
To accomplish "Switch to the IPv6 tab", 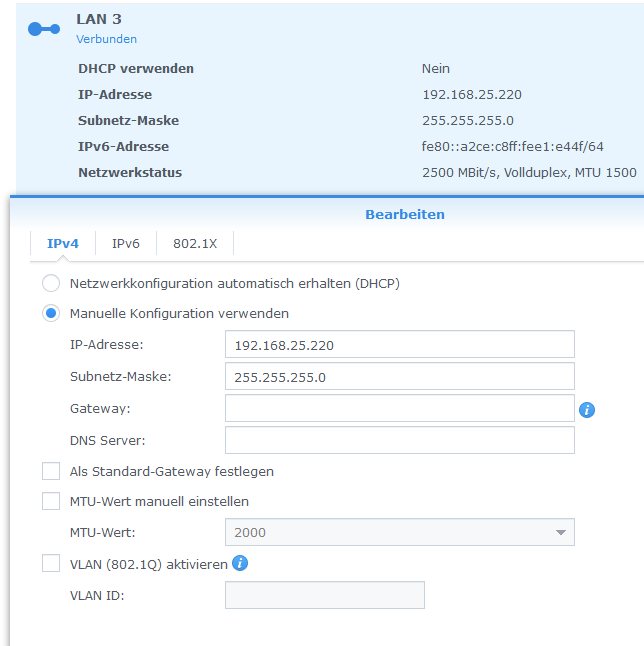I will point(126,243).
